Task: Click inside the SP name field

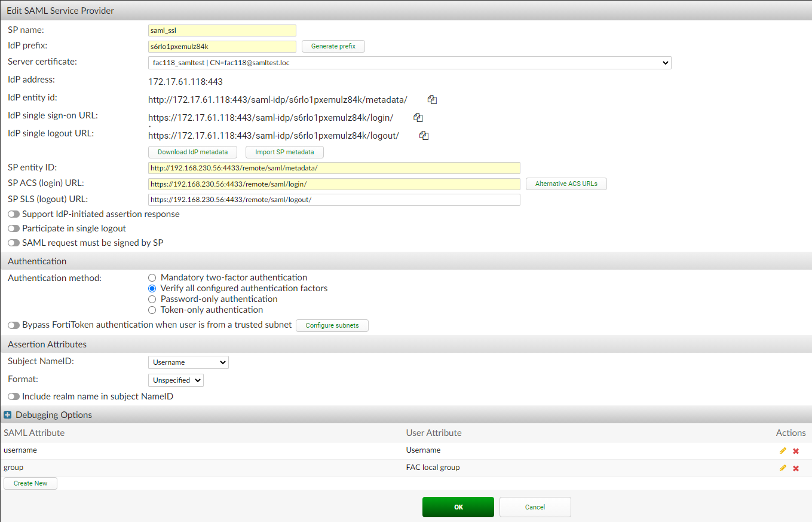Action: [222, 30]
